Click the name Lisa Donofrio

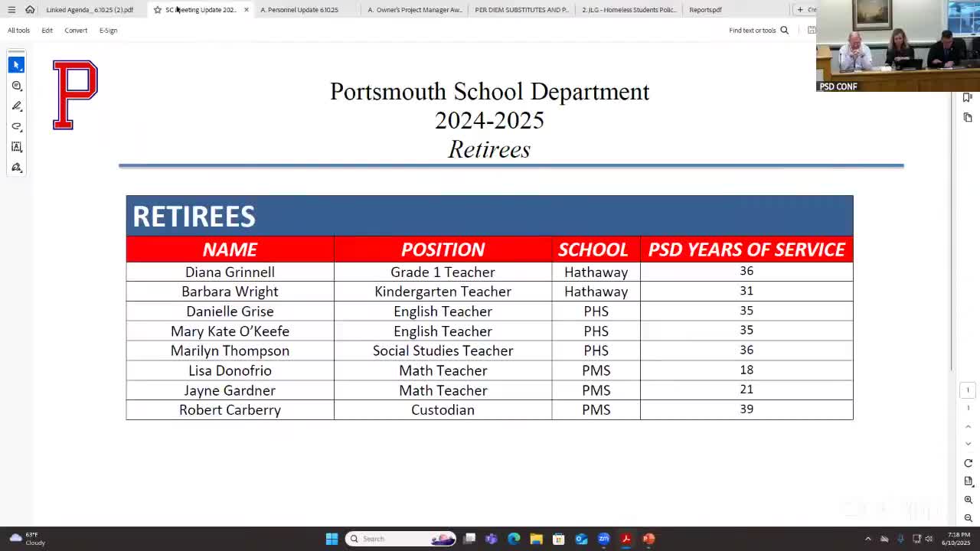[x=230, y=370]
